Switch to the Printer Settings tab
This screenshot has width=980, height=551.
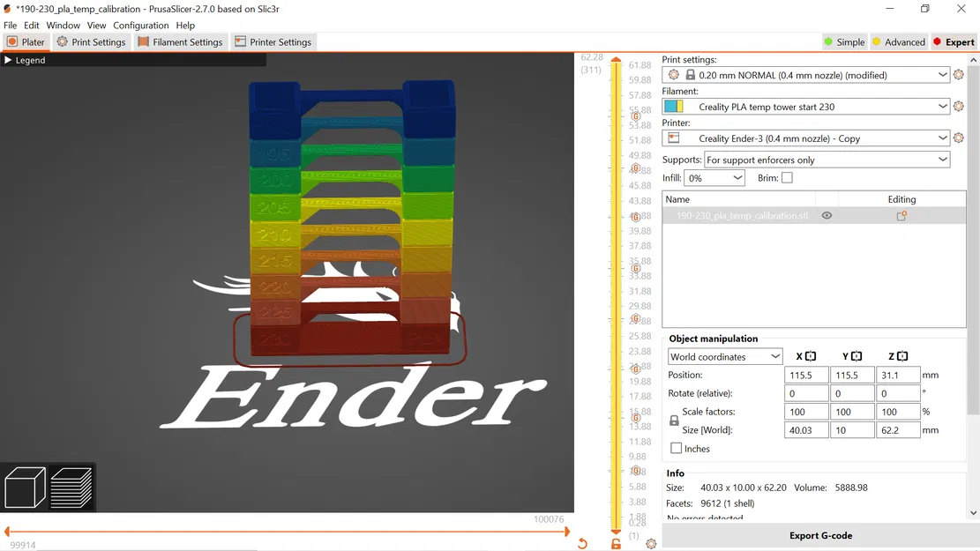pos(274,41)
